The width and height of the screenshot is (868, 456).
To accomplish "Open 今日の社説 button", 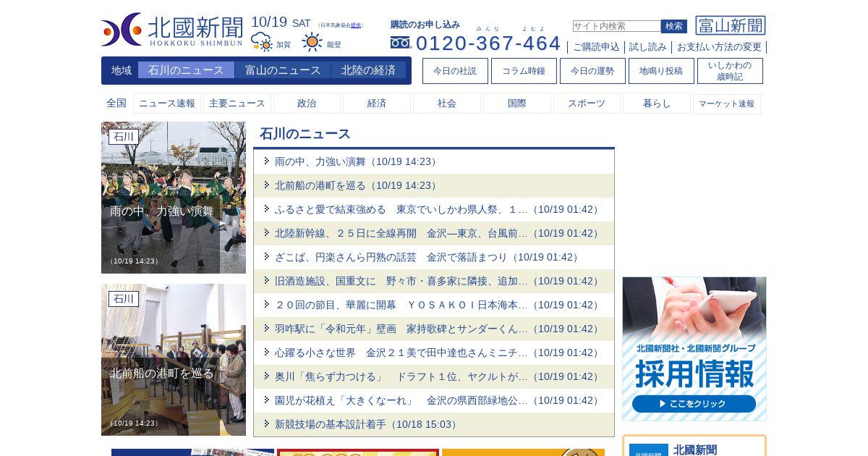I will click(x=455, y=71).
